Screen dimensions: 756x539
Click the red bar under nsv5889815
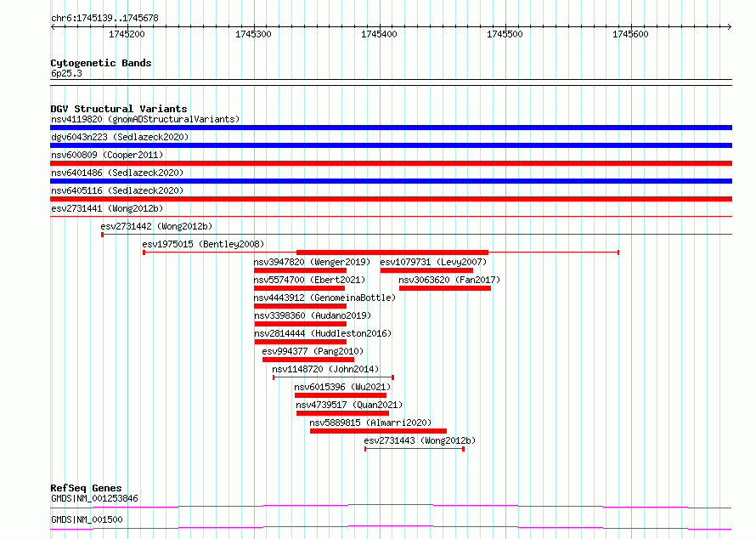point(379,431)
